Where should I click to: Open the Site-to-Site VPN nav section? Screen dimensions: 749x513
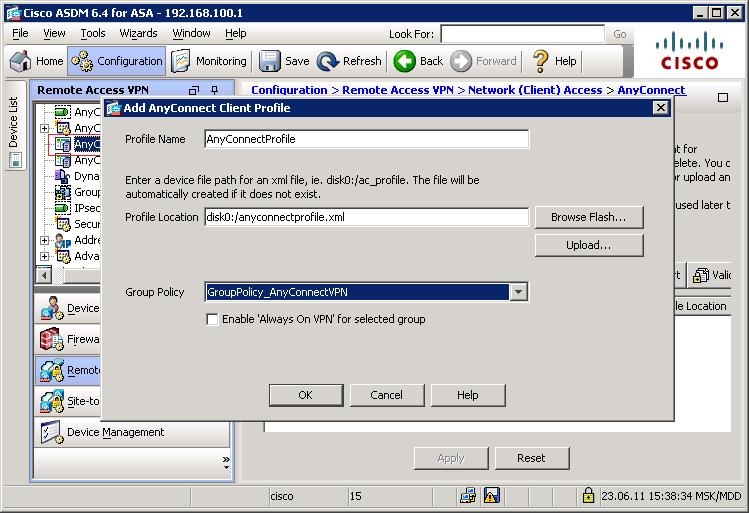(68, 401)
